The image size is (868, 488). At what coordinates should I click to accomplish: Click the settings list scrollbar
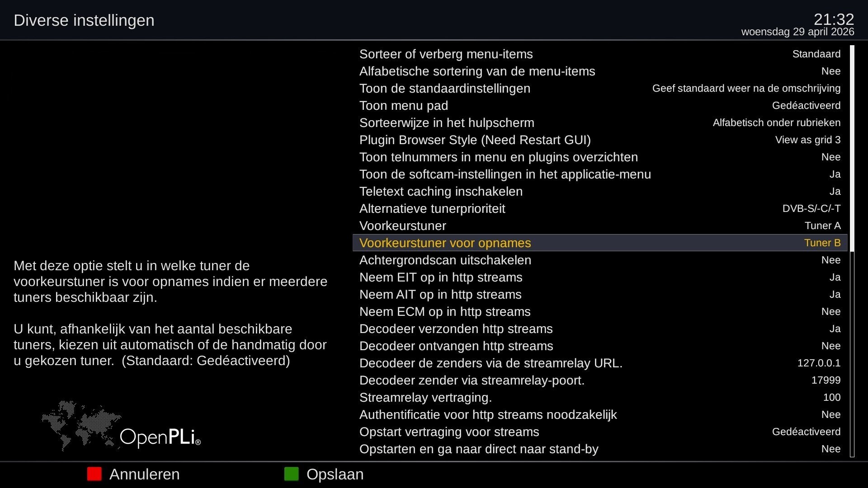click(852, 251)
